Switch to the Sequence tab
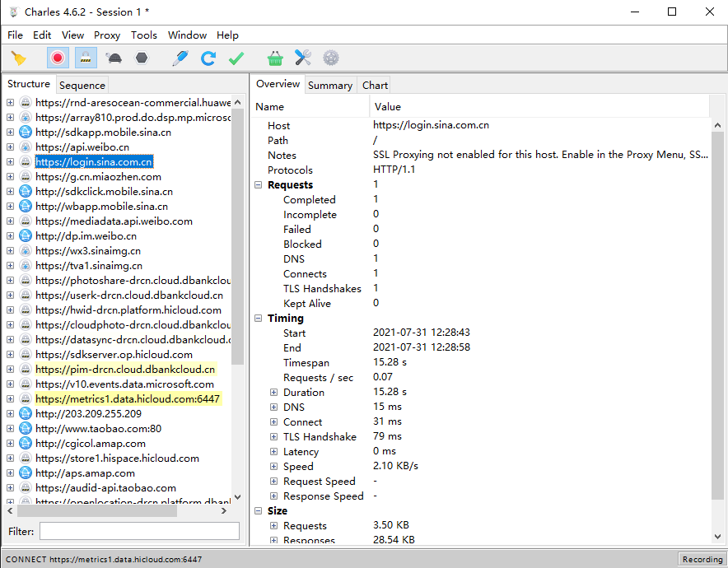 [82, 86]
